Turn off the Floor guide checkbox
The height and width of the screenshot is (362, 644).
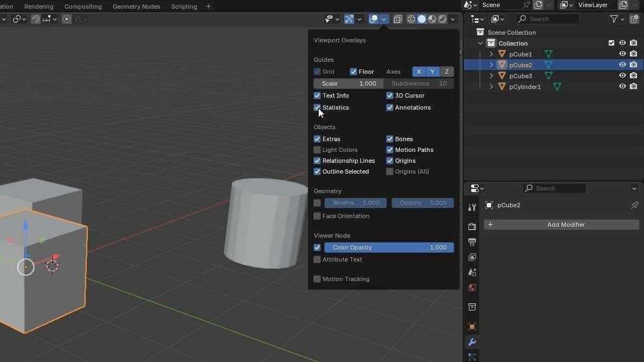(x=353, y=72)
